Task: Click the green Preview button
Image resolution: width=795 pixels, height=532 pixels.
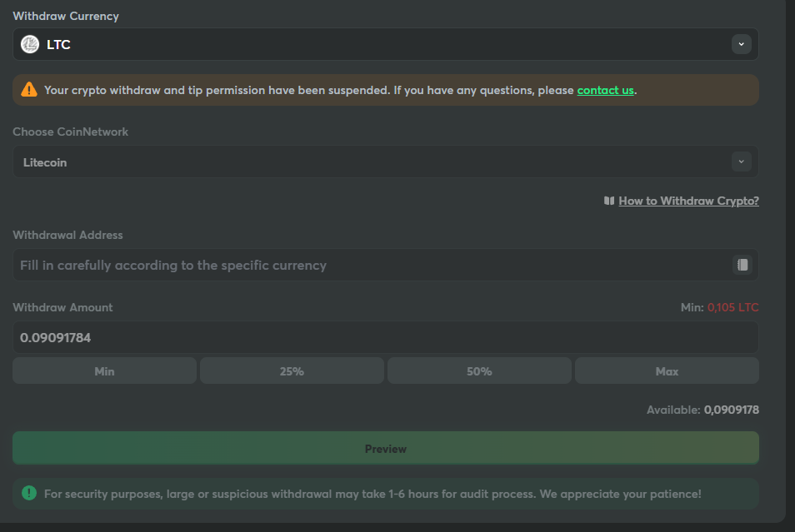Action: [x=385, y=449]
